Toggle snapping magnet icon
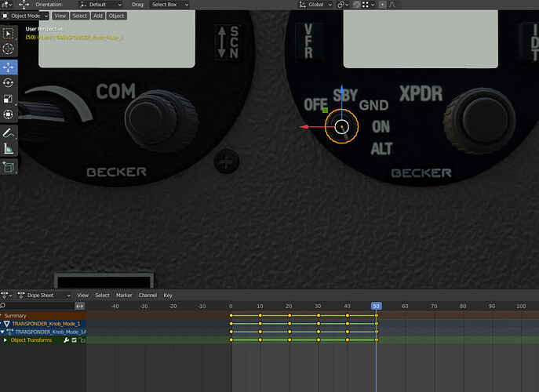This screenshot has height=392, width=539. 357,5
